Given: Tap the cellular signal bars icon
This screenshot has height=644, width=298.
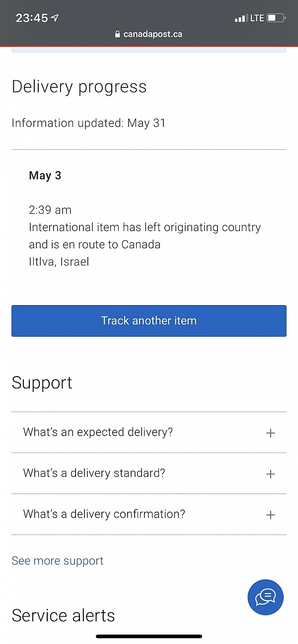Looking at the screenshot, I should coord(241,18).
